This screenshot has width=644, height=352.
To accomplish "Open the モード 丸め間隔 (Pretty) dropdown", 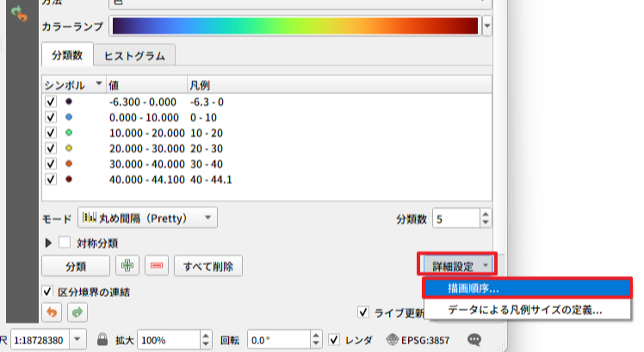I will coord(147,218).
